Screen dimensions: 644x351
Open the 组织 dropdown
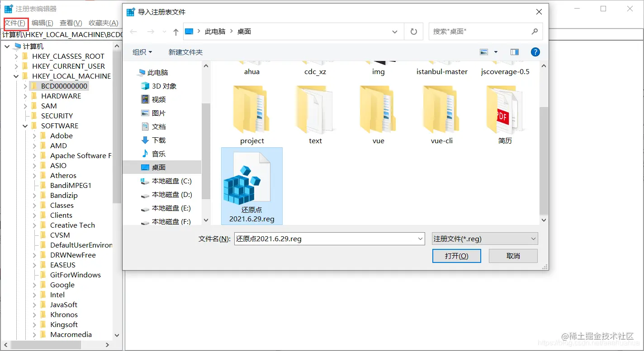pos(142,52)
